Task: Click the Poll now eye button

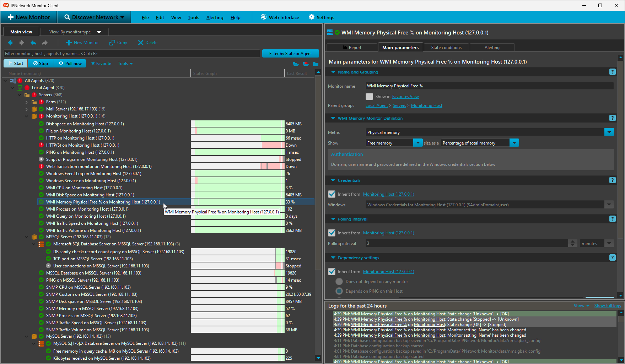Action: pos(70,64)
